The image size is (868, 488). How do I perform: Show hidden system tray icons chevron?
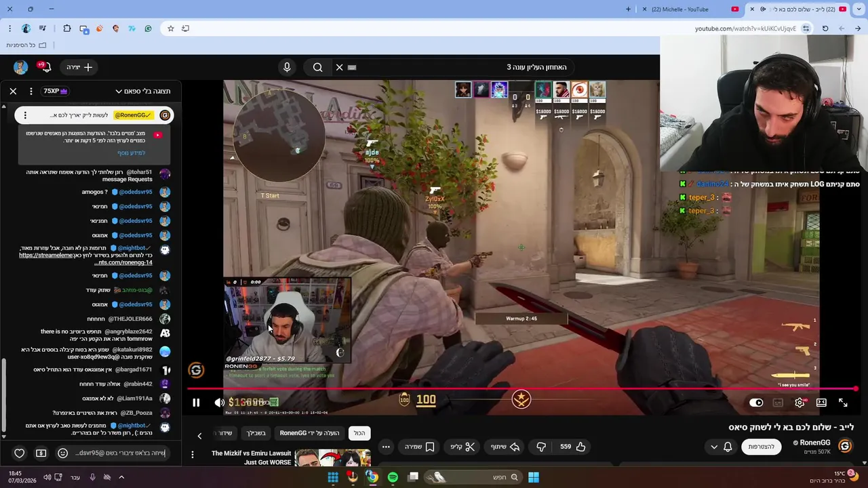click(121, 477)
